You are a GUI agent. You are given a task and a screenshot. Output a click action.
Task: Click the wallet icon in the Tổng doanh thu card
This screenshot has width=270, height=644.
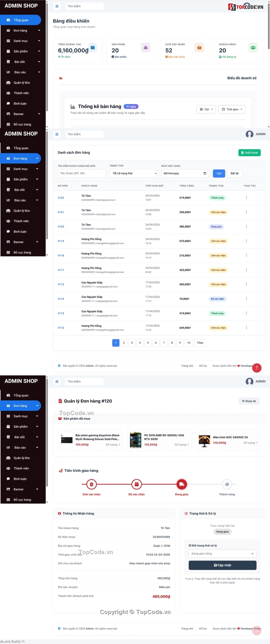coord(93,47)
